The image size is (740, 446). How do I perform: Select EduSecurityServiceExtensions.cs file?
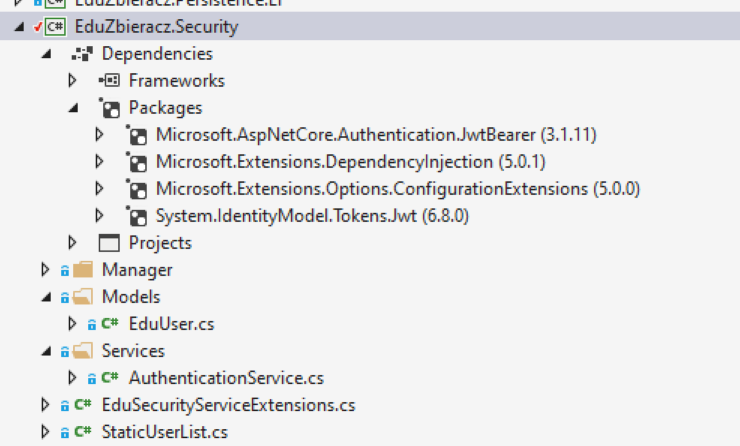coord(228,405)
